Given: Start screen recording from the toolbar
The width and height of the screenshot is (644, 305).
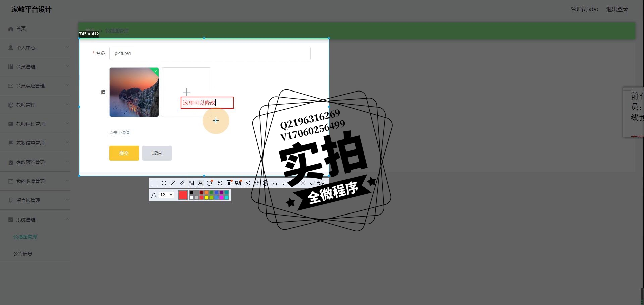Looking at the screenshot, I should [x=265, y=183].
